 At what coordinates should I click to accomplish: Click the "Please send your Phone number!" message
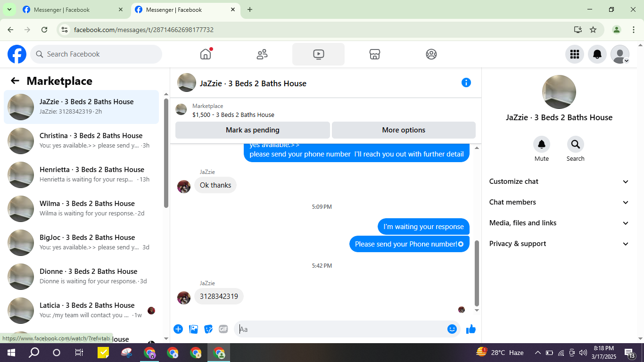click(409, 244)
